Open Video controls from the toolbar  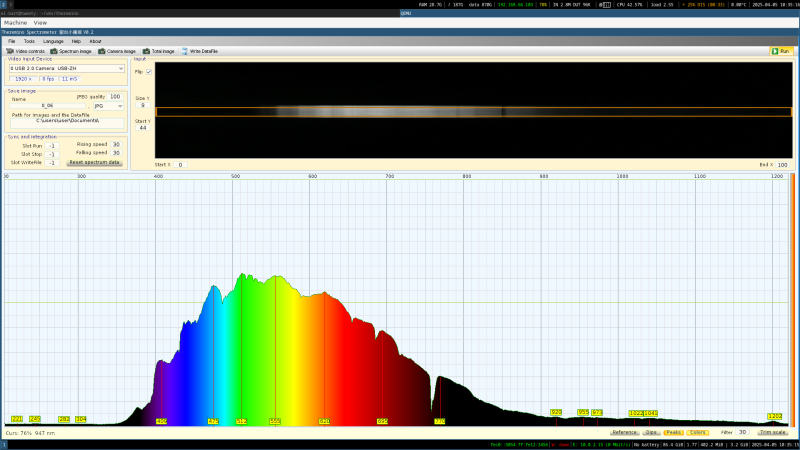pos(26,50)
